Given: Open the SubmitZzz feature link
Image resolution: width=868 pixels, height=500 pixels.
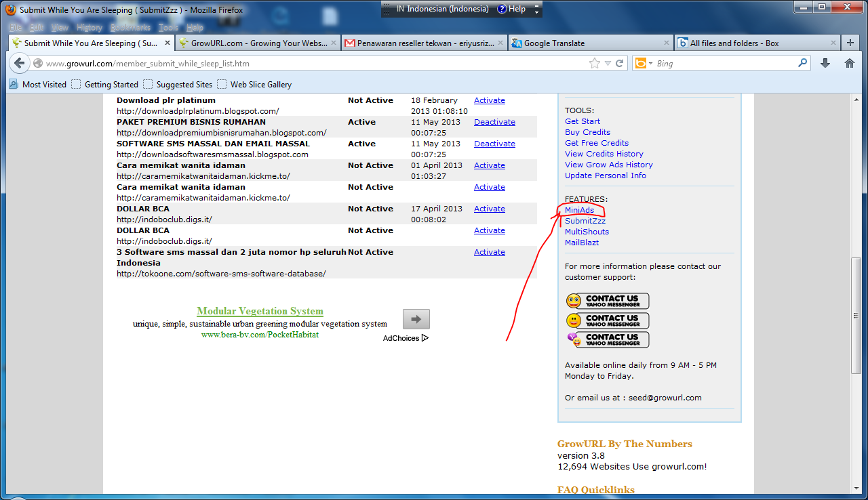Looking at the screenshot, I should tap(585, 221).
